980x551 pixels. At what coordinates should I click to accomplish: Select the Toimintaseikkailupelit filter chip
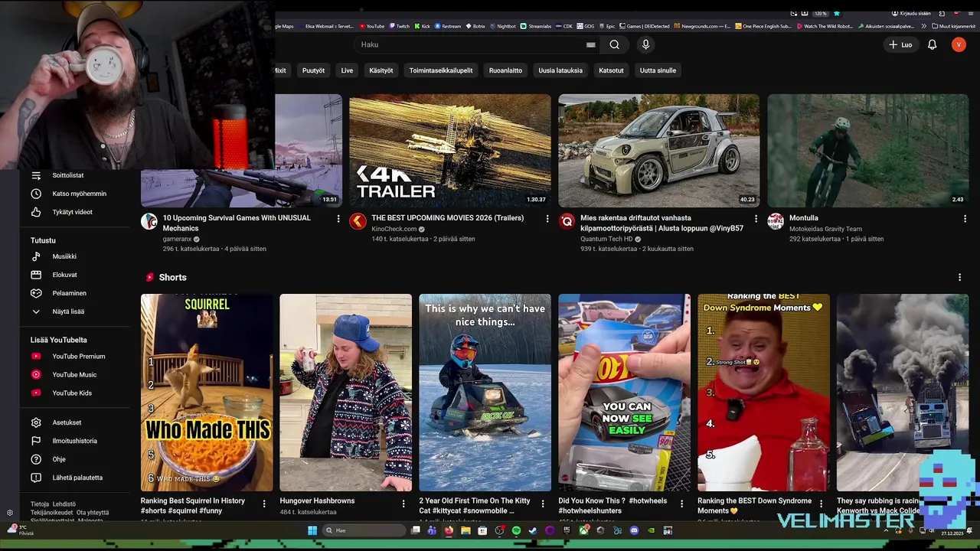pos(441,70)
